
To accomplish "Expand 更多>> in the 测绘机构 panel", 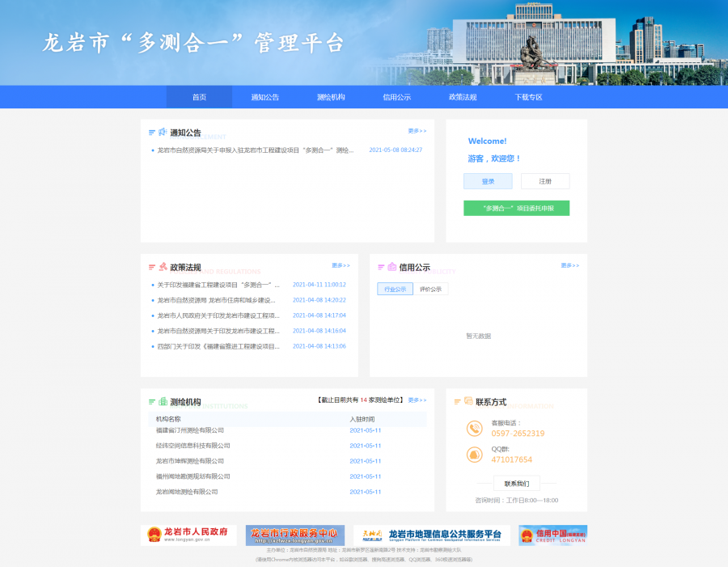I will [417, 400].
